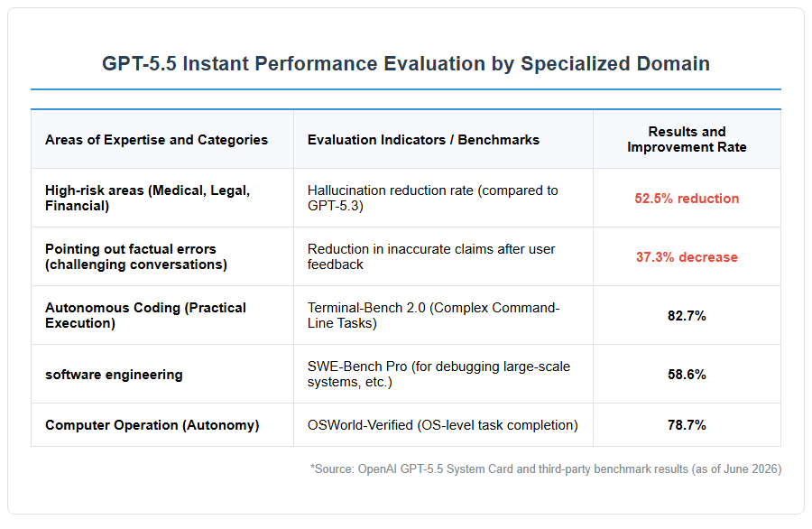
Task: Click the Evaluation Indicators / Benchmarks column header
Action: 423,140
